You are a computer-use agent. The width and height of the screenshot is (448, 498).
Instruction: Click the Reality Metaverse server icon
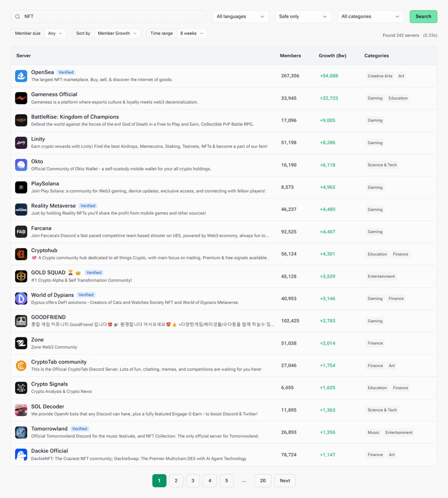(21, 209)
